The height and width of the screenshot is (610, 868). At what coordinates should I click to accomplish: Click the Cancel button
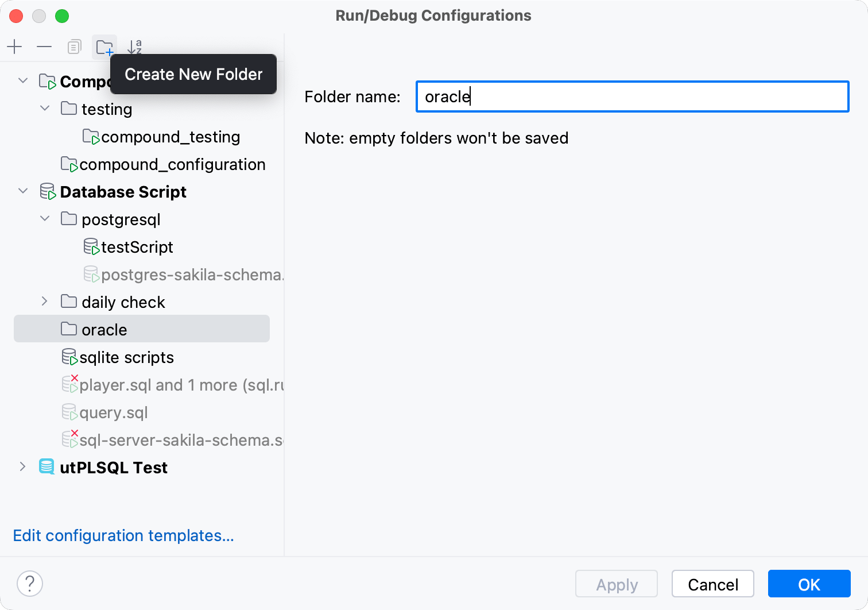click(713, 584)
